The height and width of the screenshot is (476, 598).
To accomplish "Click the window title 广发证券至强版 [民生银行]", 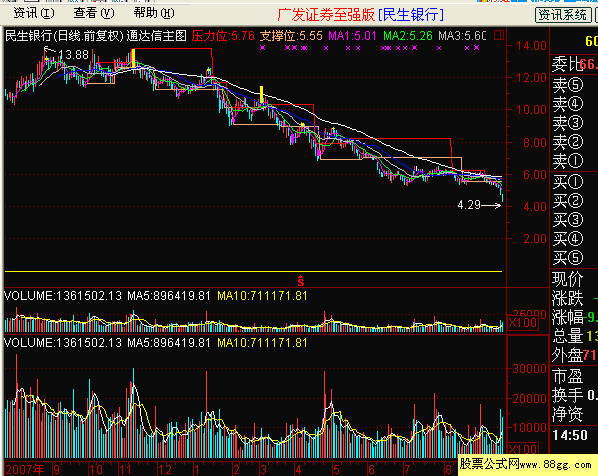I will [x=361, y=14].
